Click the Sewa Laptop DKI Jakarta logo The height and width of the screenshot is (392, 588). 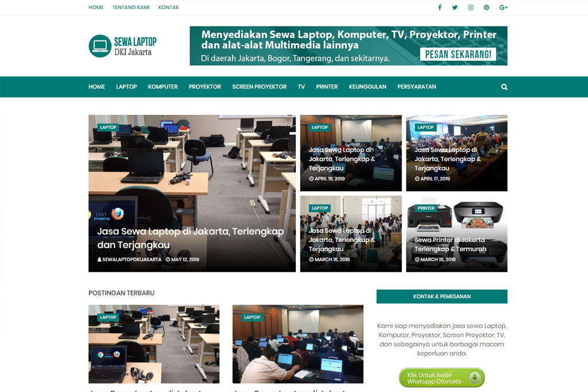[123, 46]
